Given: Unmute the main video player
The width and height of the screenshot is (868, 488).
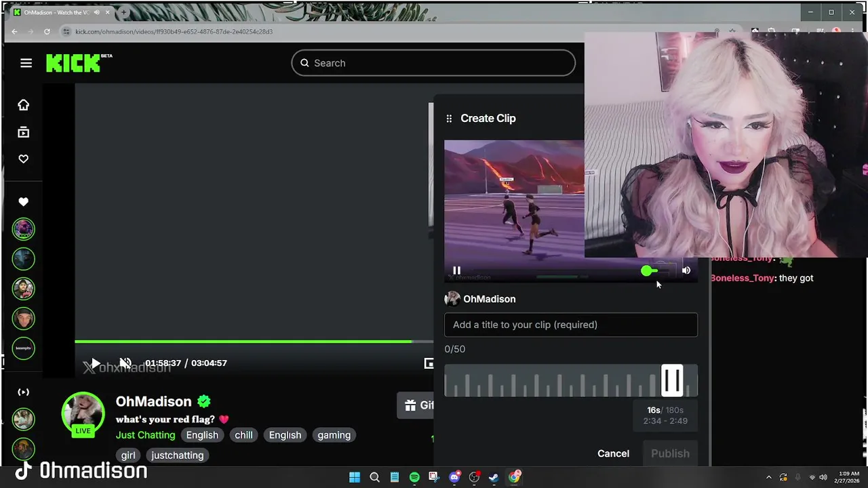Looking at the screenshot, I should (x=125, y=363).
